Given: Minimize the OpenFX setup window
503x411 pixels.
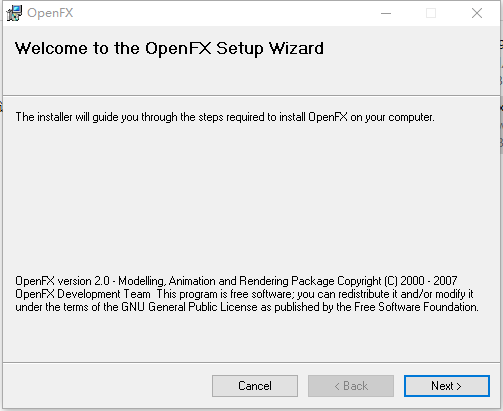Looking at the screenshot, I should (386, 13).
